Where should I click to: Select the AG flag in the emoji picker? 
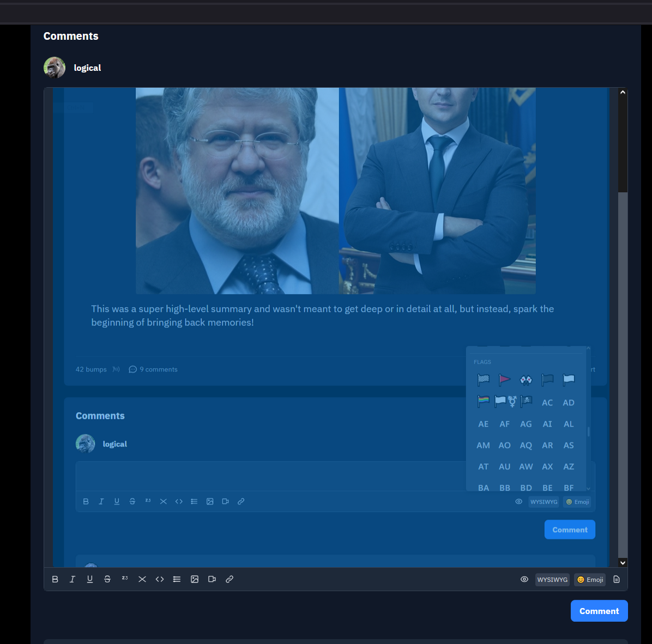pos(526,424)
